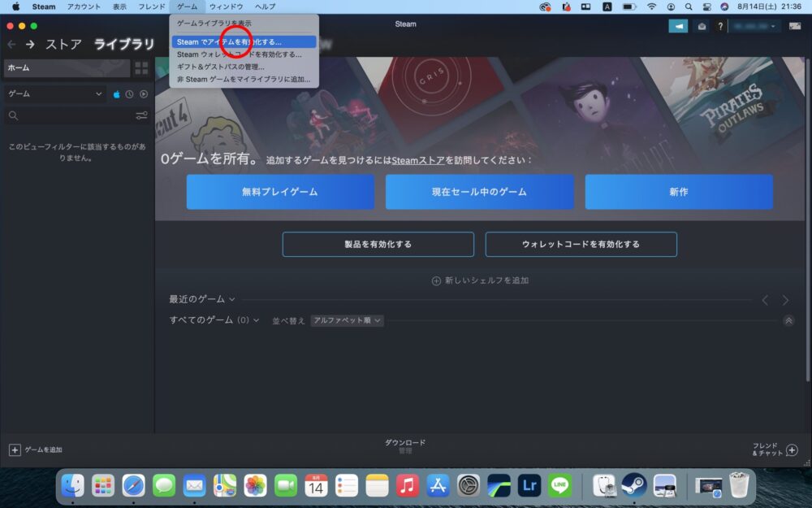Toggle the macOS Apple-logo games filter

tap(116, 94)
